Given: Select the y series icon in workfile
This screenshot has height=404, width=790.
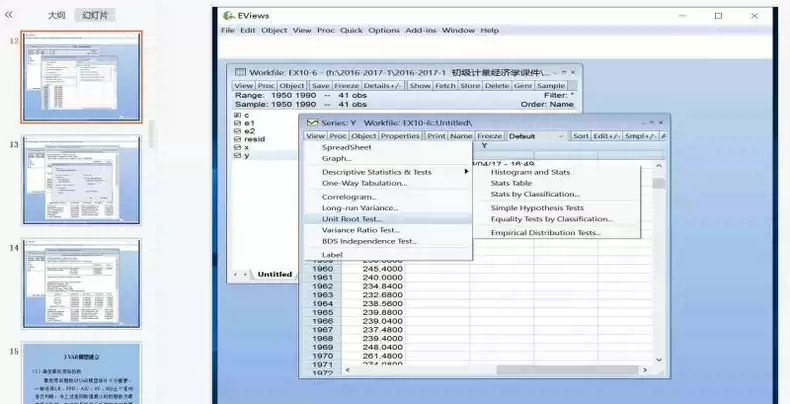Looking at the screenshot, I should coord(237,156).
